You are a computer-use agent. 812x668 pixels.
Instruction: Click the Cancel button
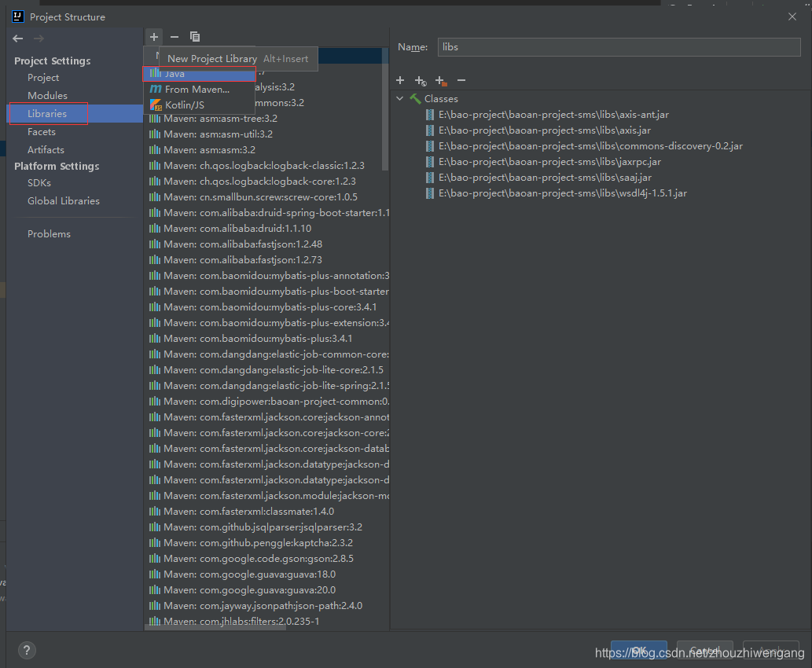coord(705,651)
